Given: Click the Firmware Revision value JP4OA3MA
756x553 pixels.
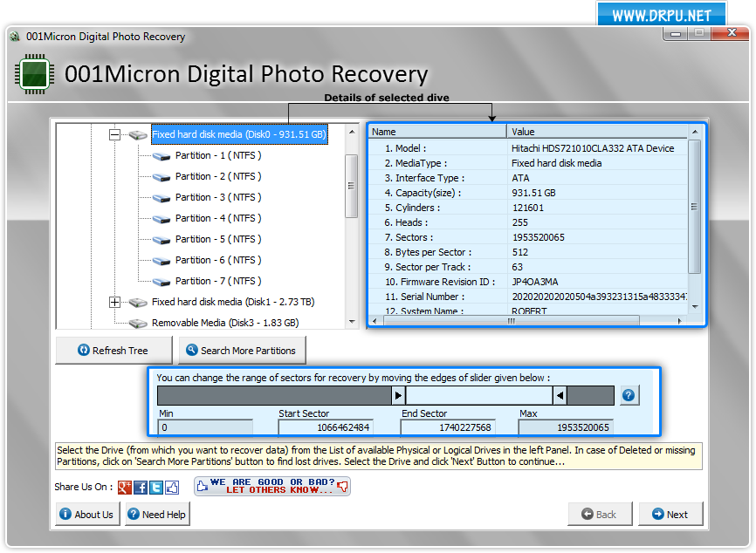Looking at the screenshot, I should tap(534, 282).
